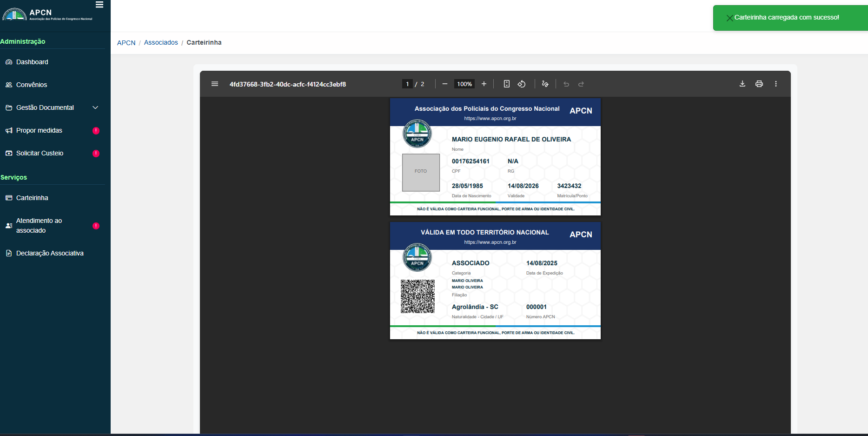Click the zoom percentage field
Image resolution: width=868 pixels, height=436 pixels.
(464, 84)
